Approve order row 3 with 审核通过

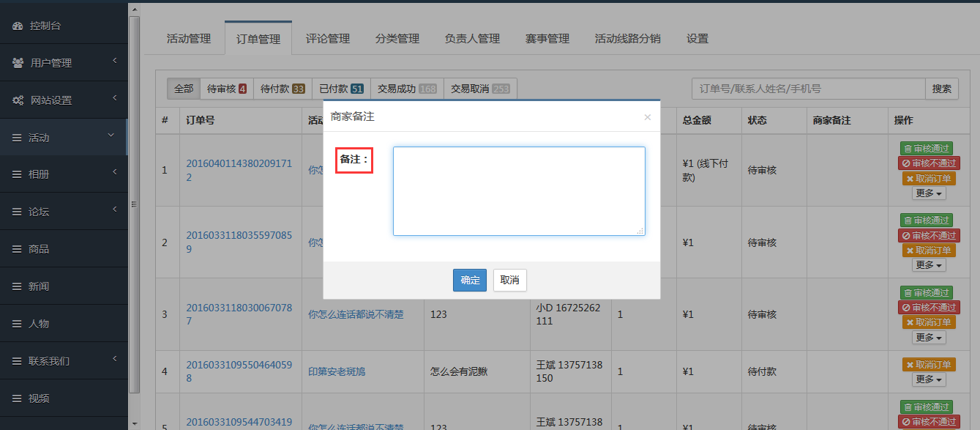click(x=926, y=292)
